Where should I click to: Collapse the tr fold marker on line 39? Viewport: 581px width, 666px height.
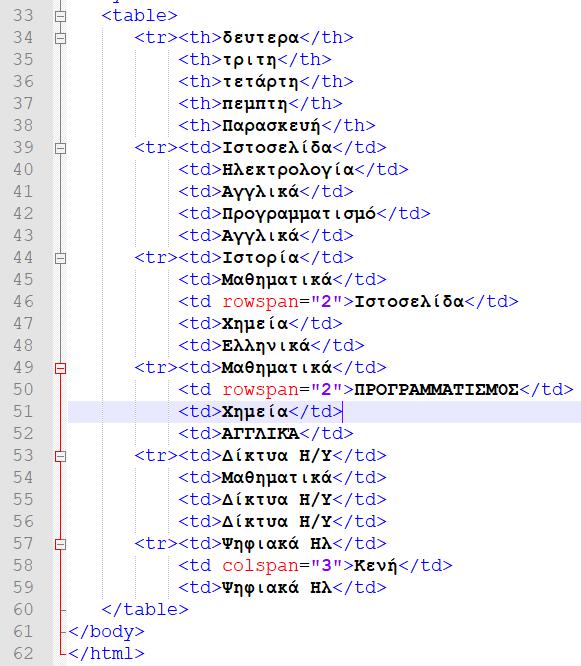[x=61, y=148]
